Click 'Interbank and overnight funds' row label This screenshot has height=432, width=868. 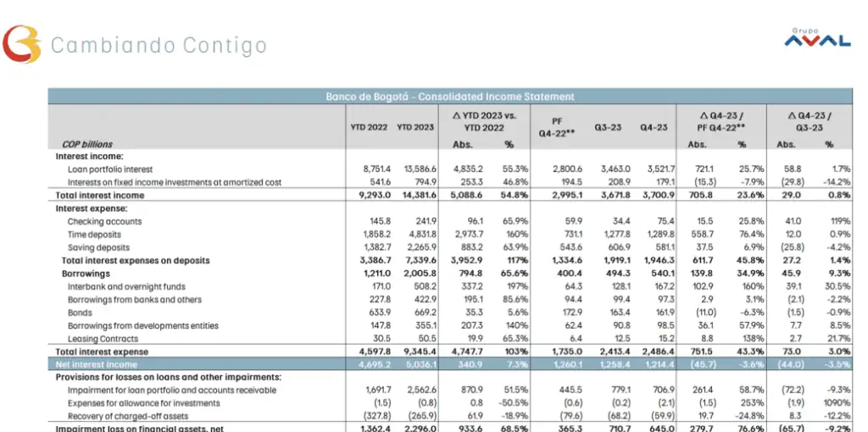pos(126,286)
